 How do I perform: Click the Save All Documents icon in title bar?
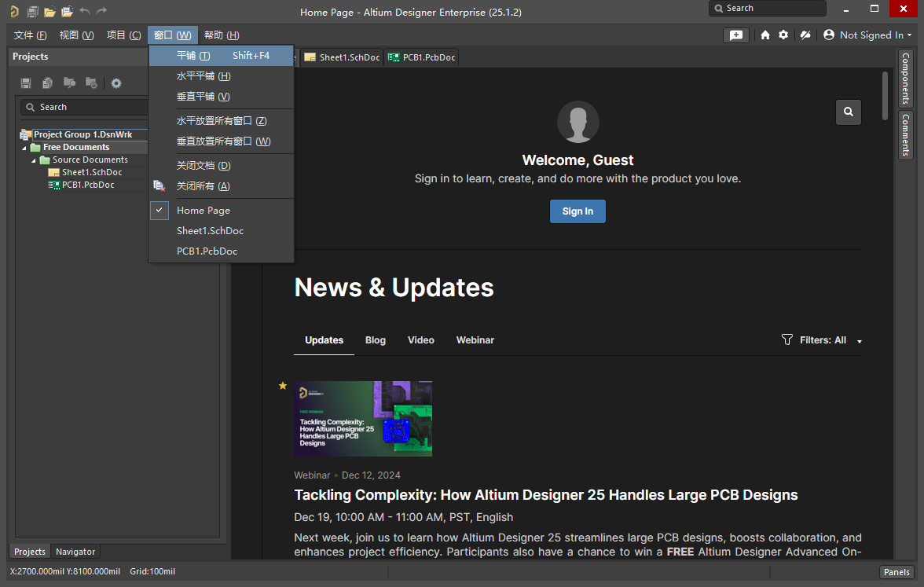[x=32, y=11]
